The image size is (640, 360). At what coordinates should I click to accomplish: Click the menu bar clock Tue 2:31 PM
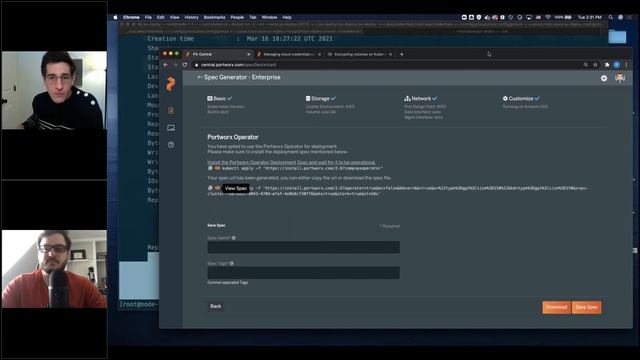pos(590,17)
